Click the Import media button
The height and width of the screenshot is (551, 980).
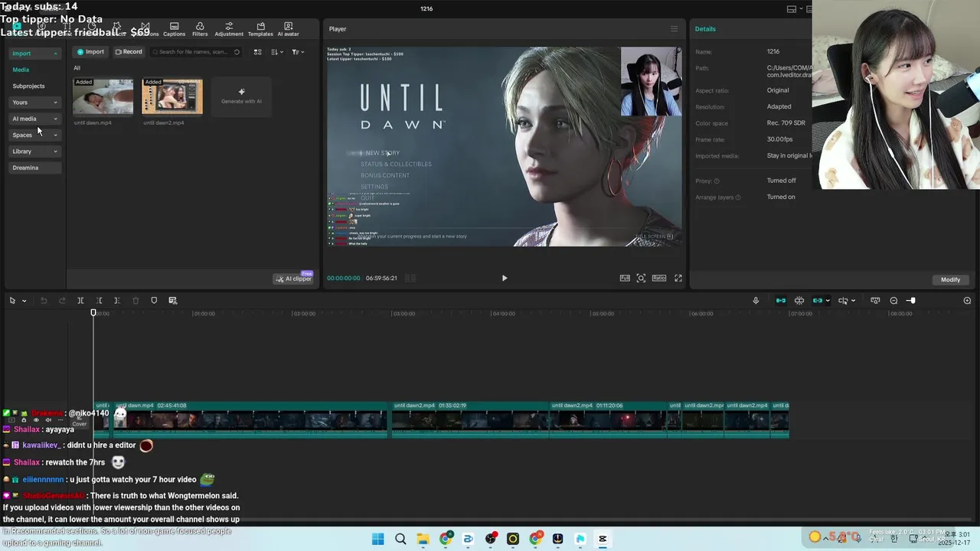(90, 52)
